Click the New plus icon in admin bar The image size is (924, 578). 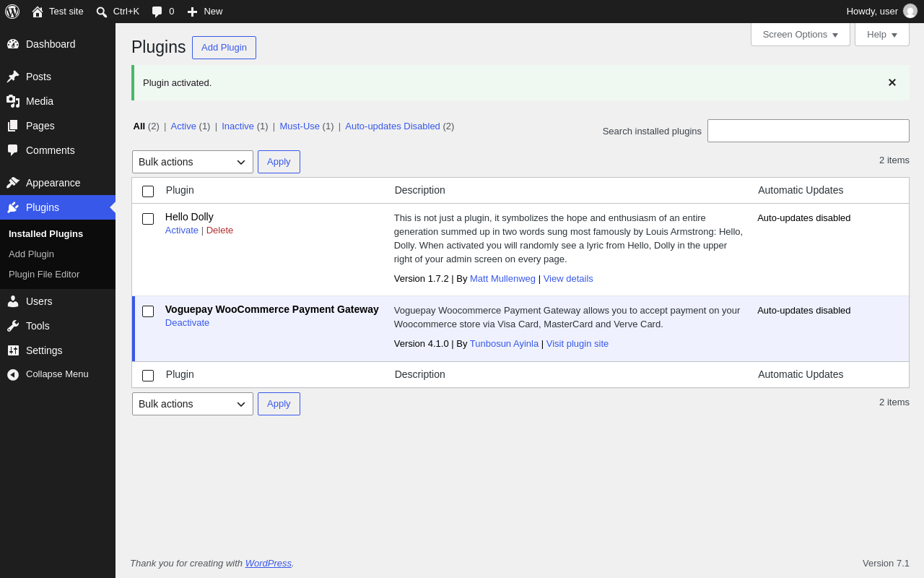[x=192, y=12]
